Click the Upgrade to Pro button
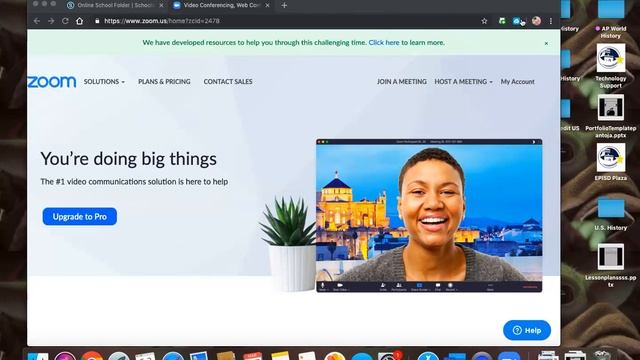Viewport: 640px width, 360px height. click(x=80, y=216)
